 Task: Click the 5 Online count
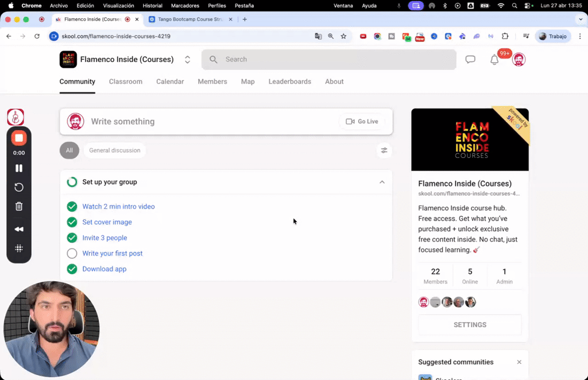pyautogui.click(x=470, y=276)
